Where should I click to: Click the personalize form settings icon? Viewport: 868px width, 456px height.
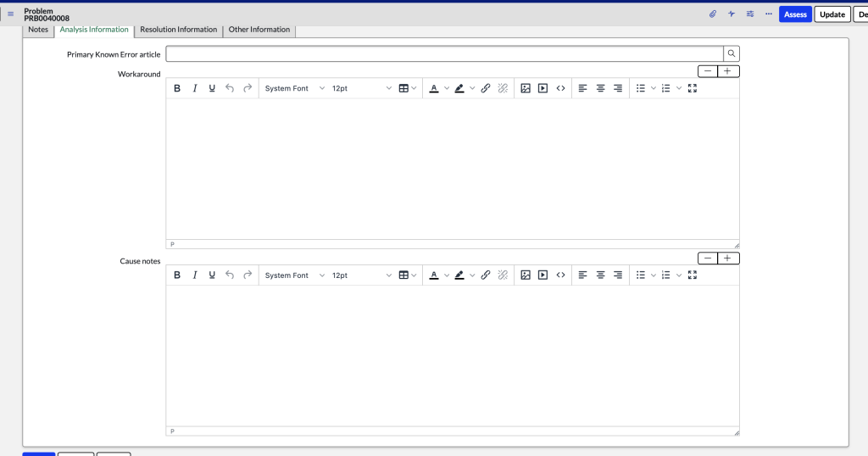tap(750, 14)
